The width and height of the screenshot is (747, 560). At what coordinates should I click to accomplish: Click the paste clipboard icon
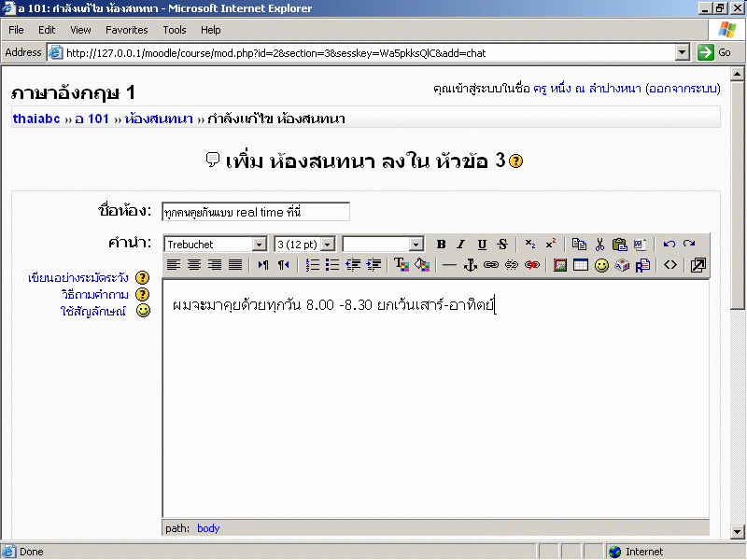pos(620,245)
